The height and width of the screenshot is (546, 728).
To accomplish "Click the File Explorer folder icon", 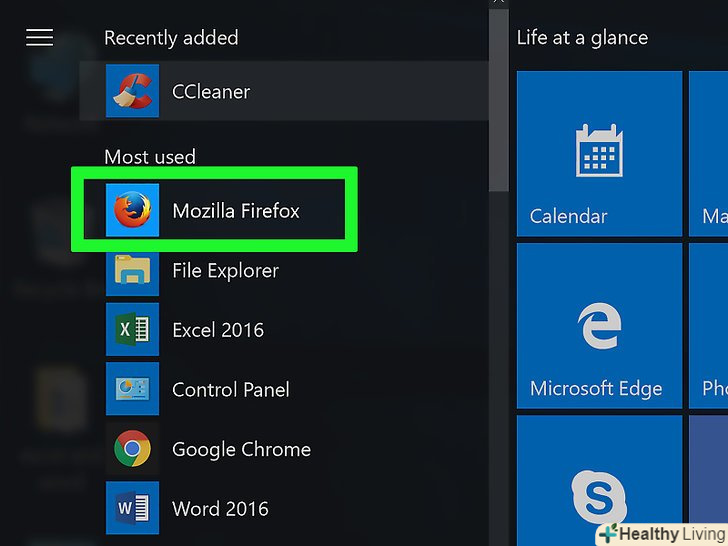I will click(x=132, y=270).
